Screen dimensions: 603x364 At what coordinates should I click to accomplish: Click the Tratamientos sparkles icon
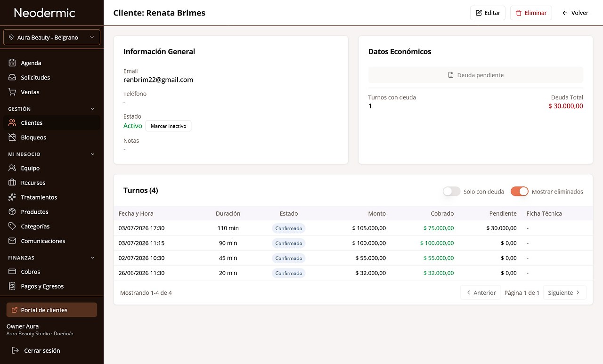[x=12, y=197]
